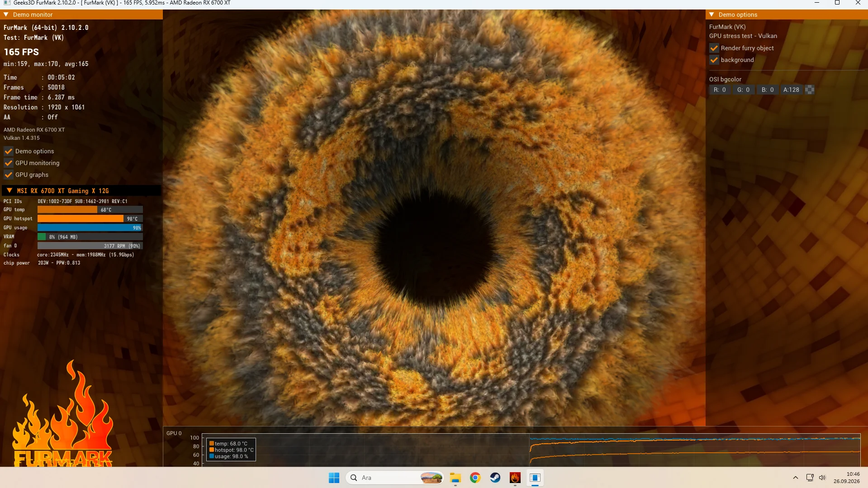Open File Explorer from the taskbar

(x=455, y=478)
